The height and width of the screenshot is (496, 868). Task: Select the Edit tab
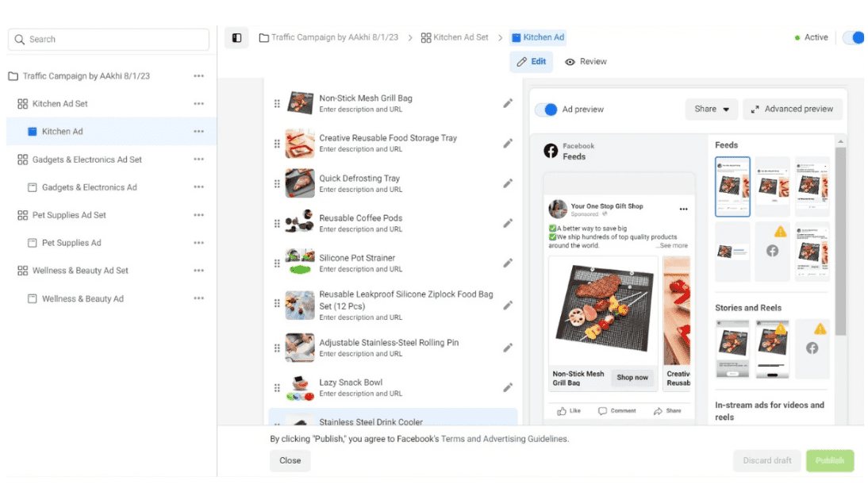(531, 62)
